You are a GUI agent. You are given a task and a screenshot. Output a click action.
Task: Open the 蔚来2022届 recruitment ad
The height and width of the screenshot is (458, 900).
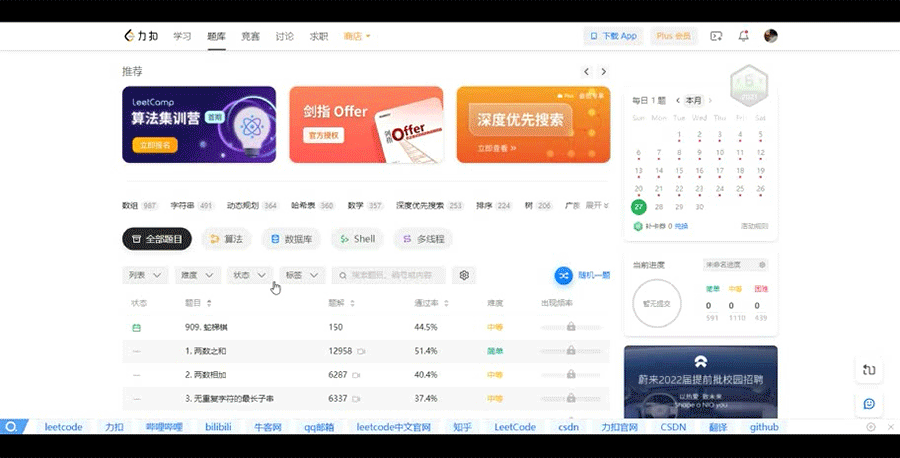point(701,382)
